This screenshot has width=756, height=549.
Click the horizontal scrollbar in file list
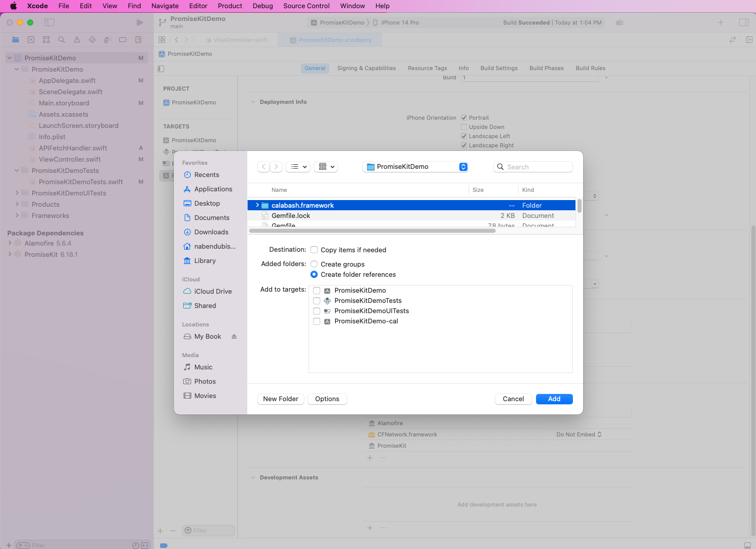[372, 231]
